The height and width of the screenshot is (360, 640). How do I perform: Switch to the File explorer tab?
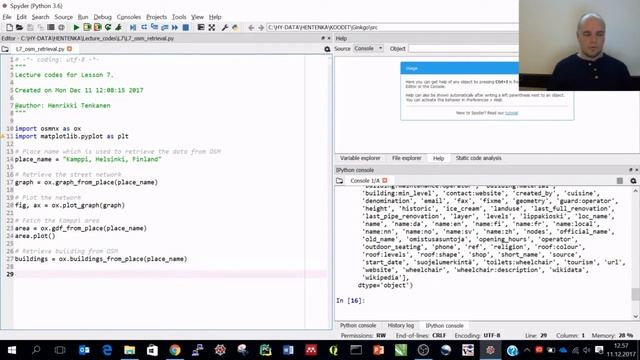click(x=407, y=158)
